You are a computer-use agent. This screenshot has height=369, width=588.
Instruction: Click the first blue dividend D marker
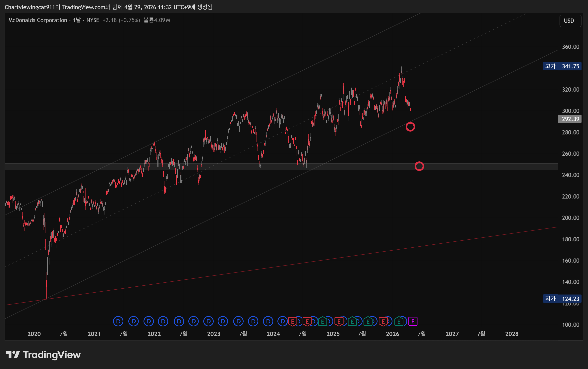[x=118, y=321]
